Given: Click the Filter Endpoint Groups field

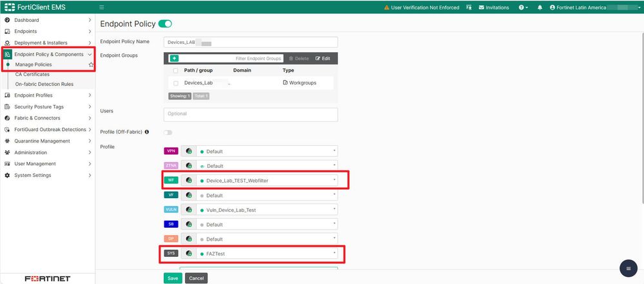Looking at the screenshot, I should (231, 58).
